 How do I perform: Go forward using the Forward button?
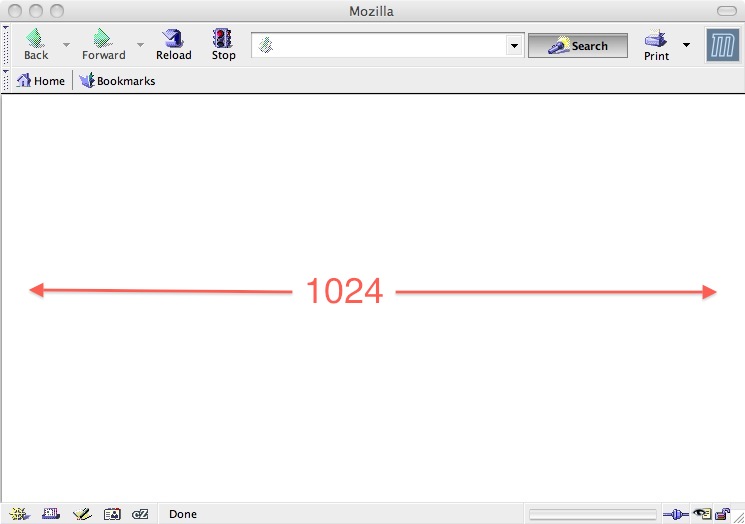pyautogui.click(x=104, y=45)
